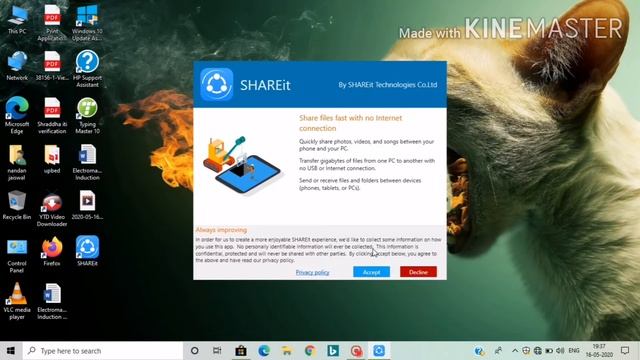The width and height of the screenshot is (640, 360).
Task: Open the clock and date flyout
Action: point(599,351)
